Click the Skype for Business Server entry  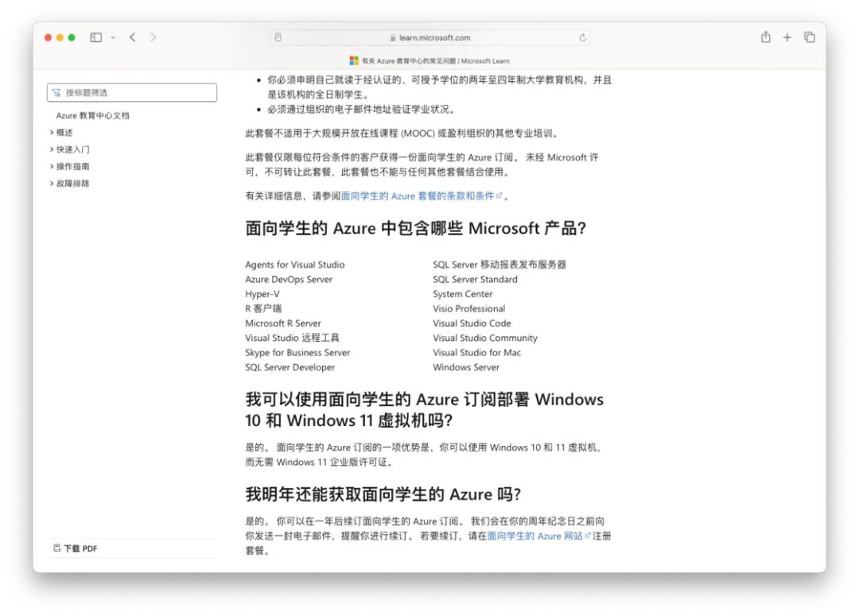pos(297,353)
